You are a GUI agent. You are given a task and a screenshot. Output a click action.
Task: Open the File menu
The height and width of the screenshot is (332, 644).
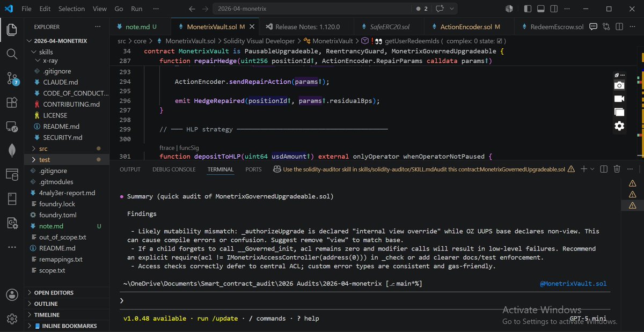(26, 9)
